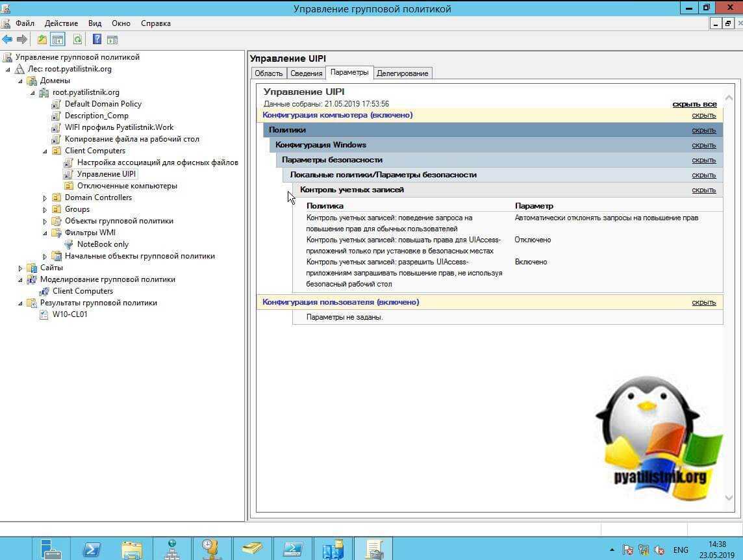Click the report pane scroll-down arrow

coord(729,498)
